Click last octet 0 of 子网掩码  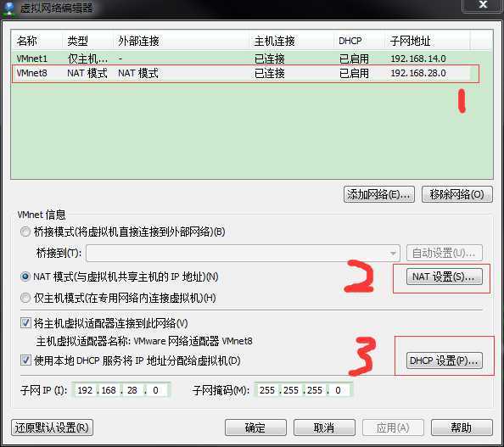[x=338, y=390]
